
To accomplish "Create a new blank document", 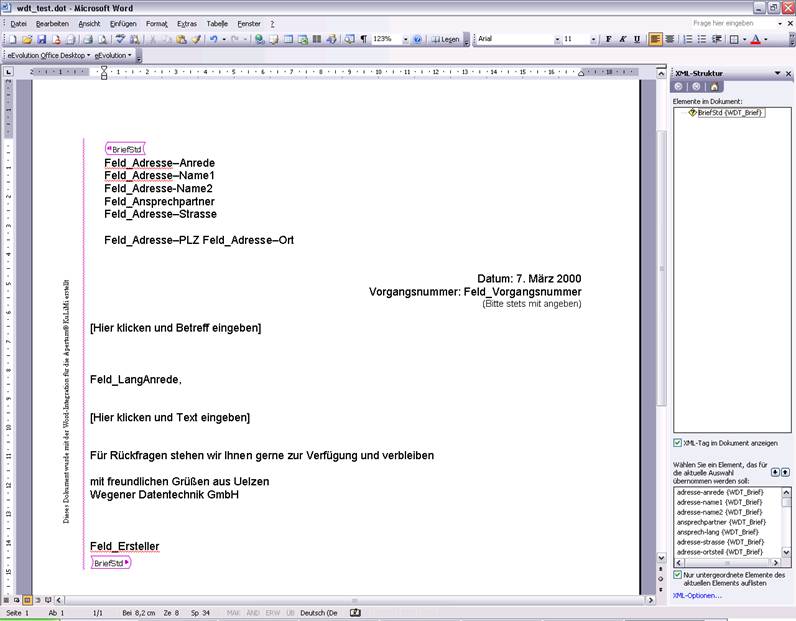I will (13, 39).
